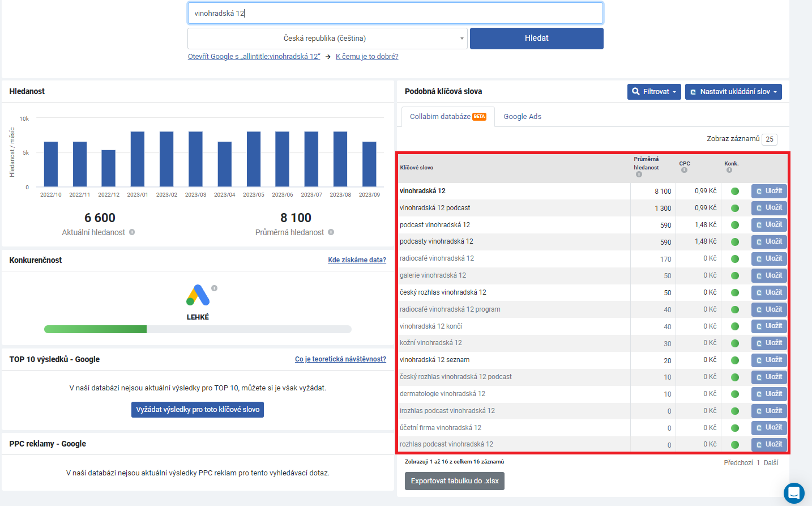
Task: Click Další pagination link
Action: [771, 463]
